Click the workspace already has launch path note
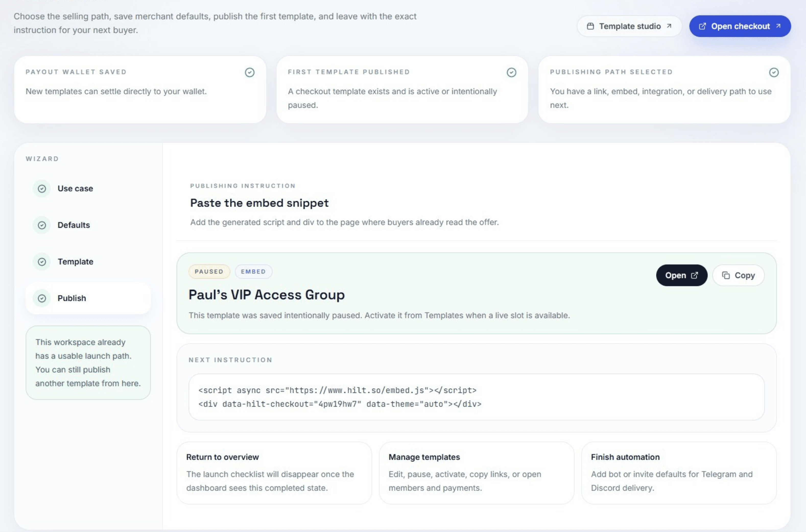Screen dimensions: 806x532 88,363
